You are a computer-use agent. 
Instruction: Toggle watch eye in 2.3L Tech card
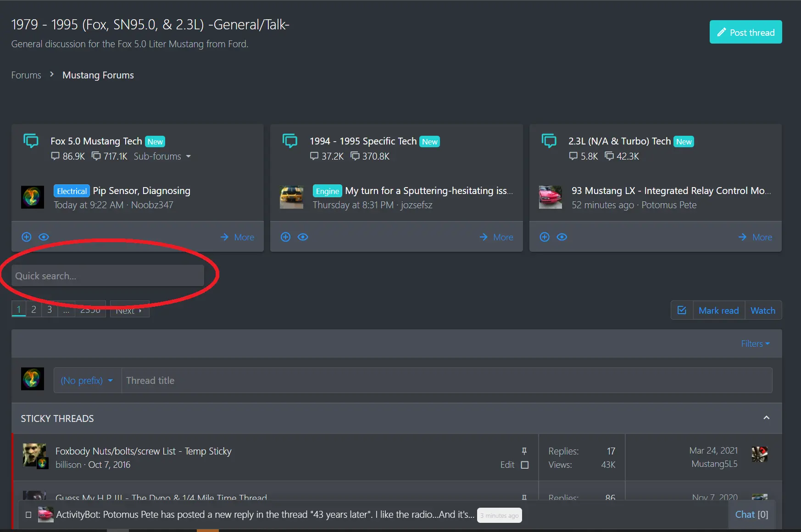pos(562,237)
